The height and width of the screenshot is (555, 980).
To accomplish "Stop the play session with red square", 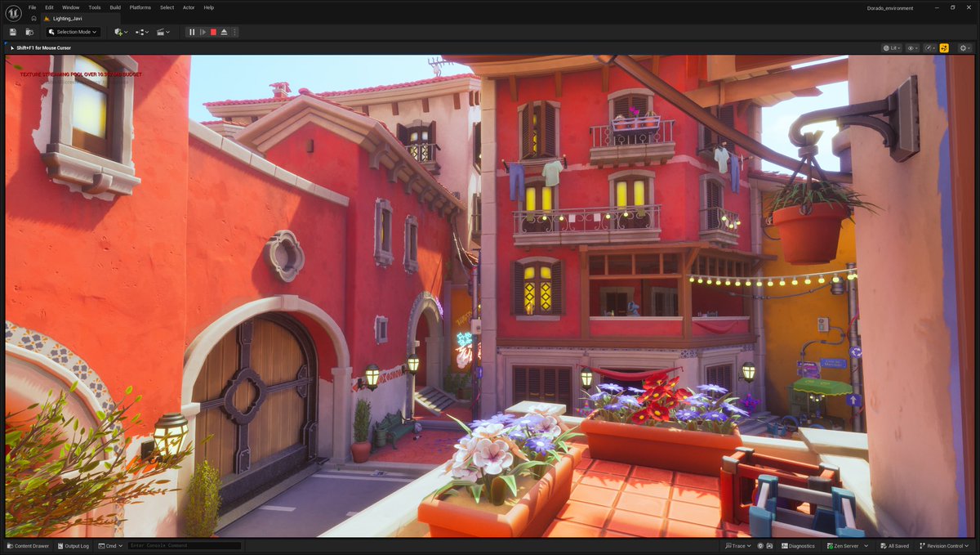I will [x=213, y=32].
